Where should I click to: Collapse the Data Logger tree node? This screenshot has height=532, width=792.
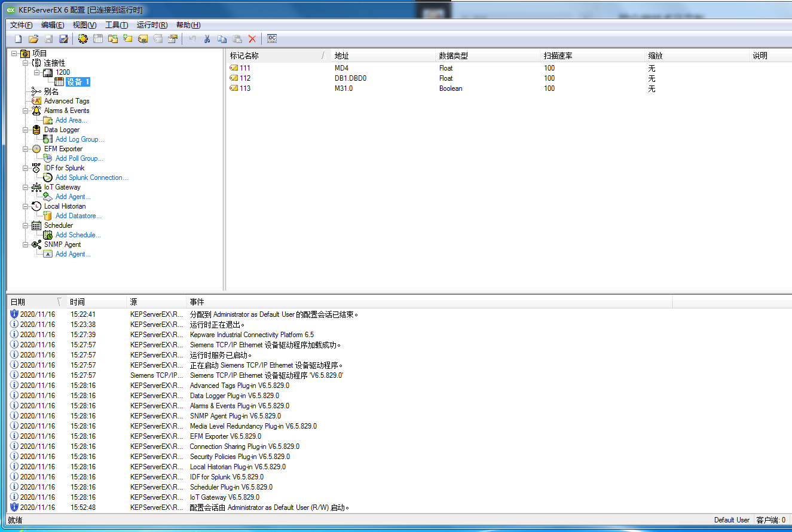click(26, 130)
